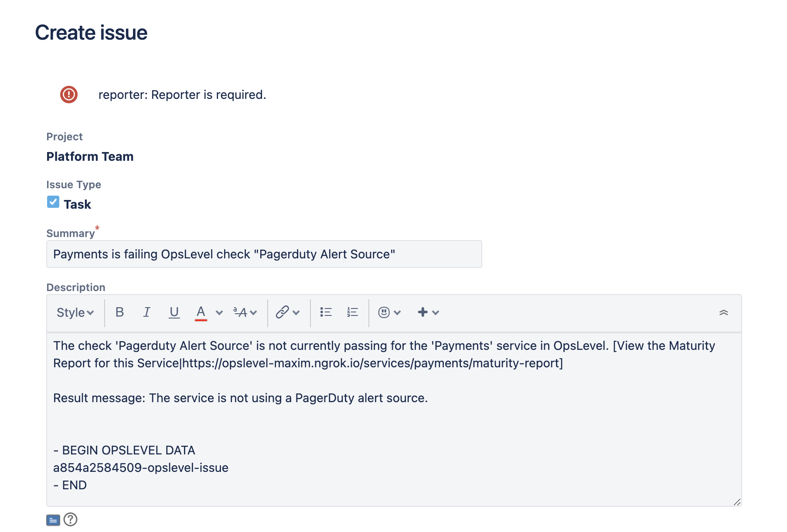Underline the selected description text
Viewport: 787px width, 532px height.
pyautogui.click(x=174, y=312)
